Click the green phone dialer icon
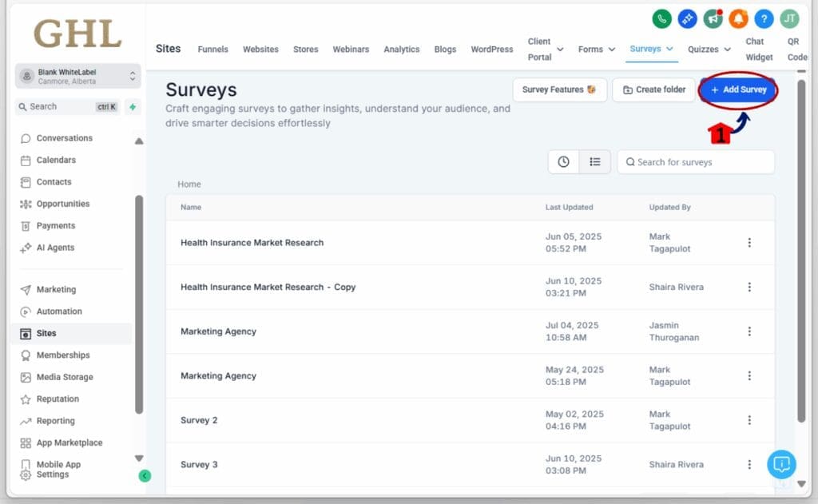The height and width of the screenshot is (504, 818). (661, 19)
